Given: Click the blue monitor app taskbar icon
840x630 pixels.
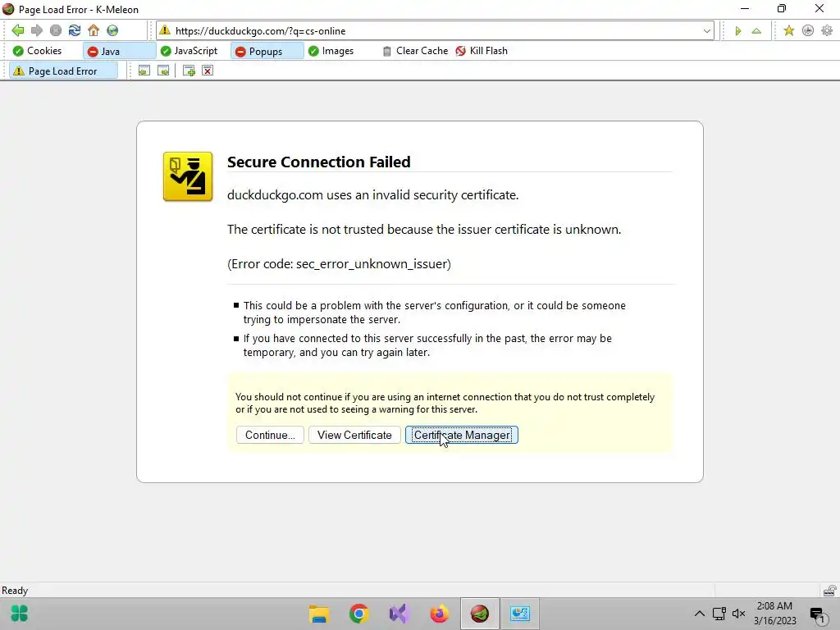Looking at the screenshot, I should pos(519,614).
